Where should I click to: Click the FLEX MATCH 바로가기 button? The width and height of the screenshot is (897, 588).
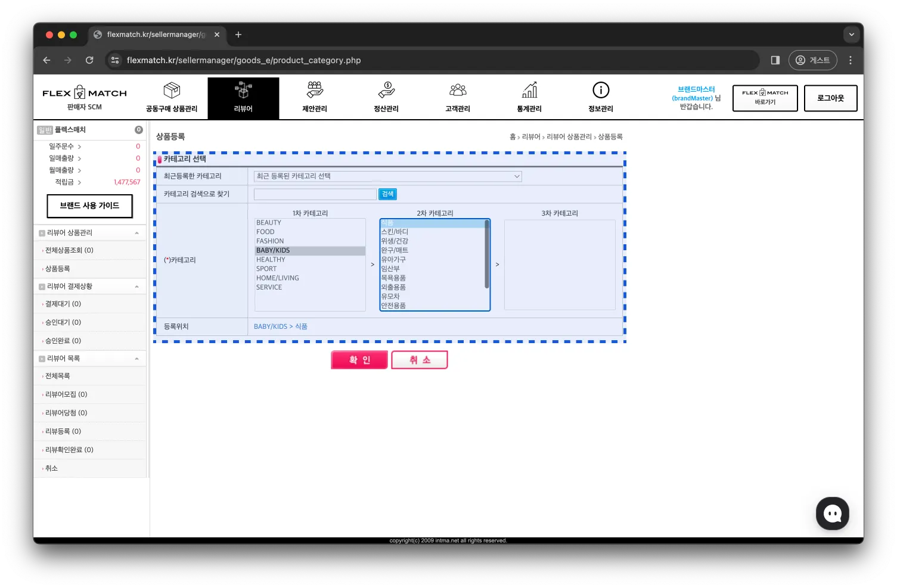click(765, 98)
